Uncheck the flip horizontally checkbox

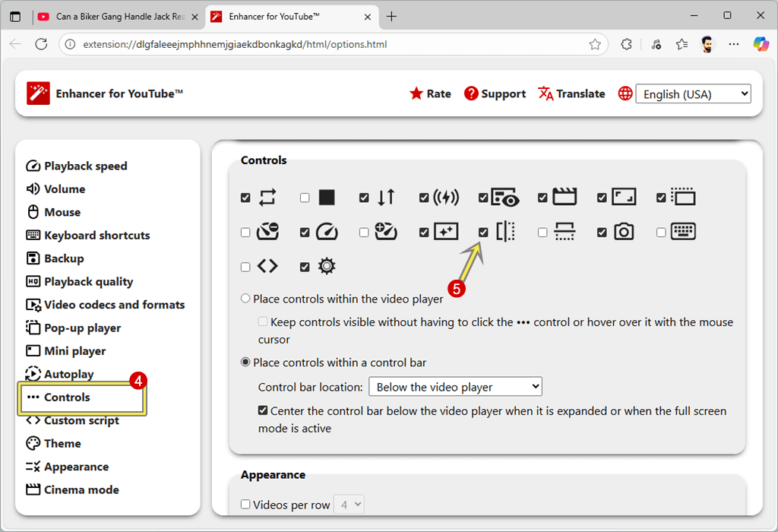click(x=483, y=233)
